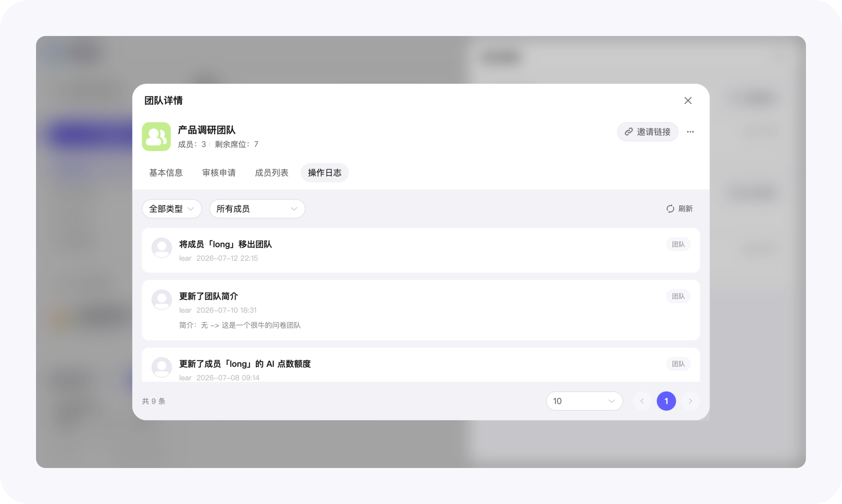The width and height of the screenshot is (842, 504).
Task: Open the 成员列表 tab
Action: coord(271,173)
